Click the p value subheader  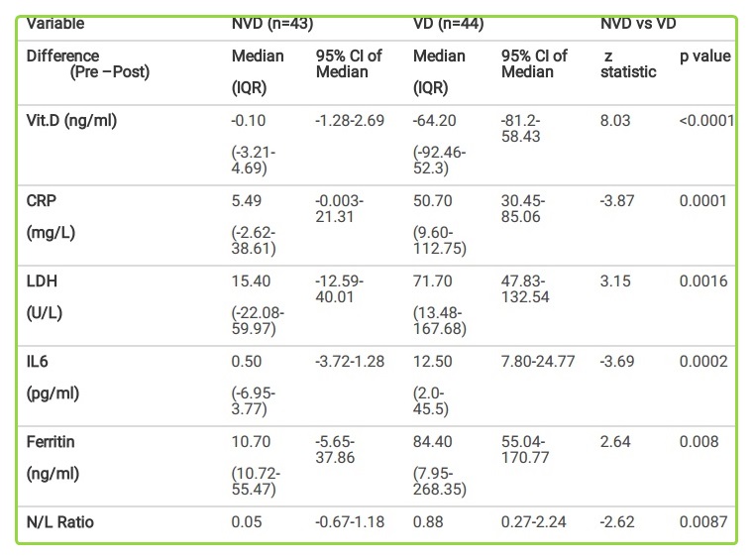[704, 56]
